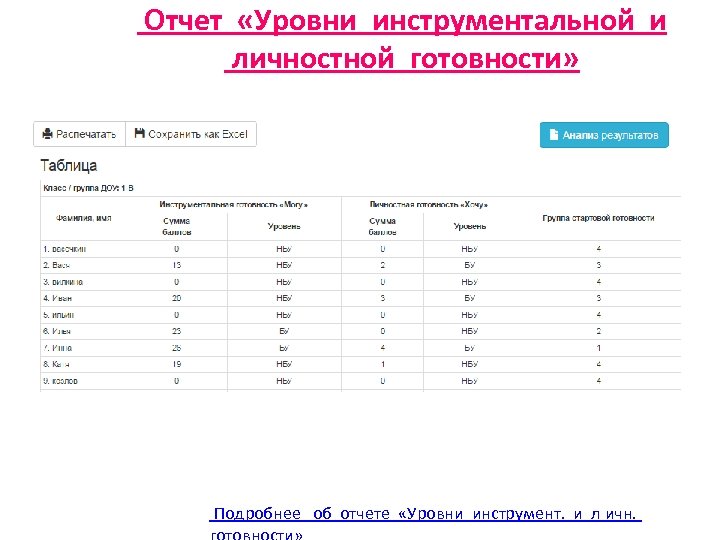Click personal level БУ in Иван's row
The width and height of the screenshot is (720, 540).
[470, 298]
